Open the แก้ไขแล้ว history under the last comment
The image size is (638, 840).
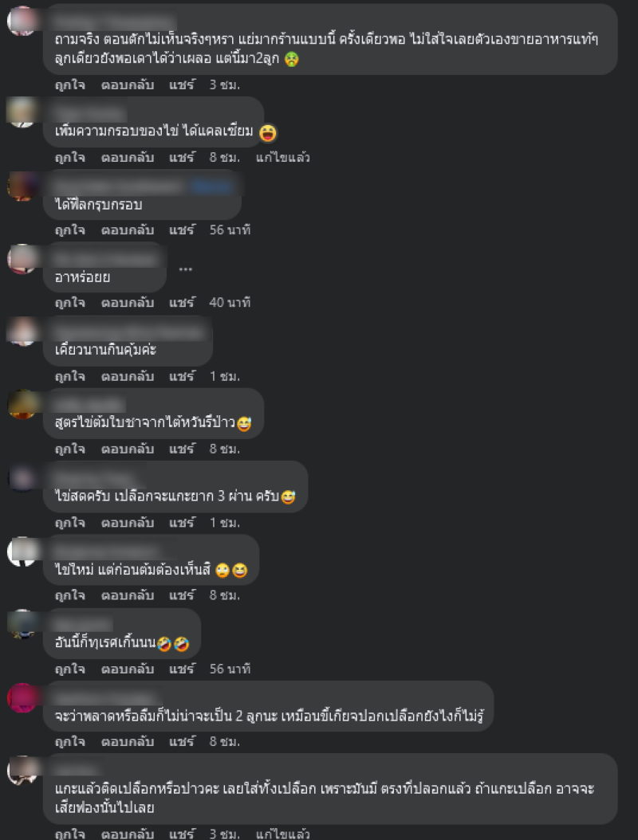282,834
